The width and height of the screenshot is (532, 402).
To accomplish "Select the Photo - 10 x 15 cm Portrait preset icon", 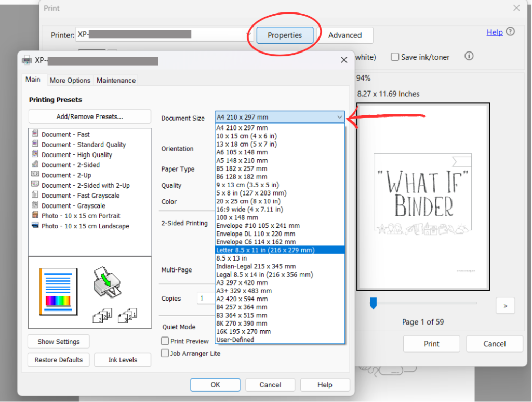I will pyautogui.click(x=35, y=215).
